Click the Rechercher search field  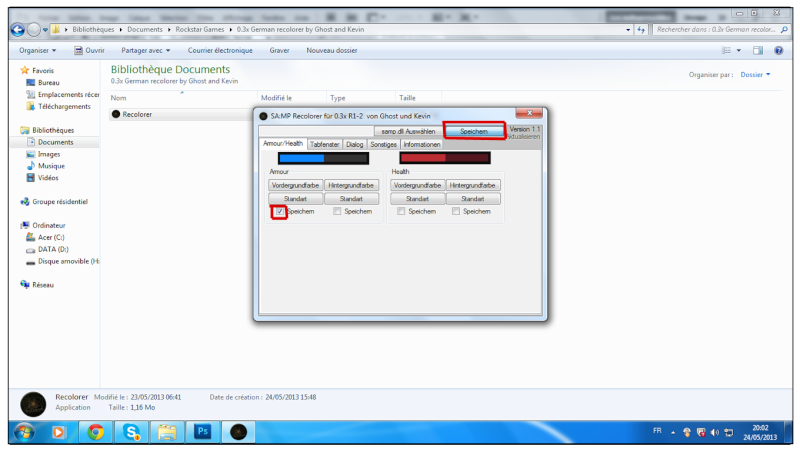click(x=720, y=30)
